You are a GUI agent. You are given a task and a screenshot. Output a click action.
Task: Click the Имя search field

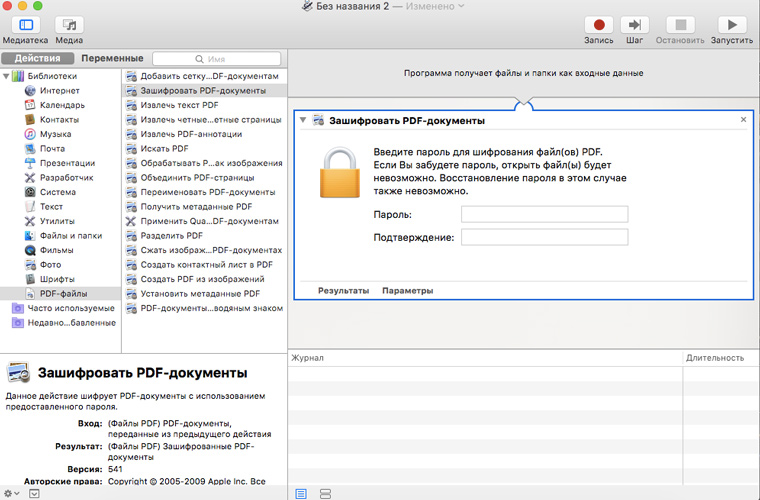click(x=216, y=59)
